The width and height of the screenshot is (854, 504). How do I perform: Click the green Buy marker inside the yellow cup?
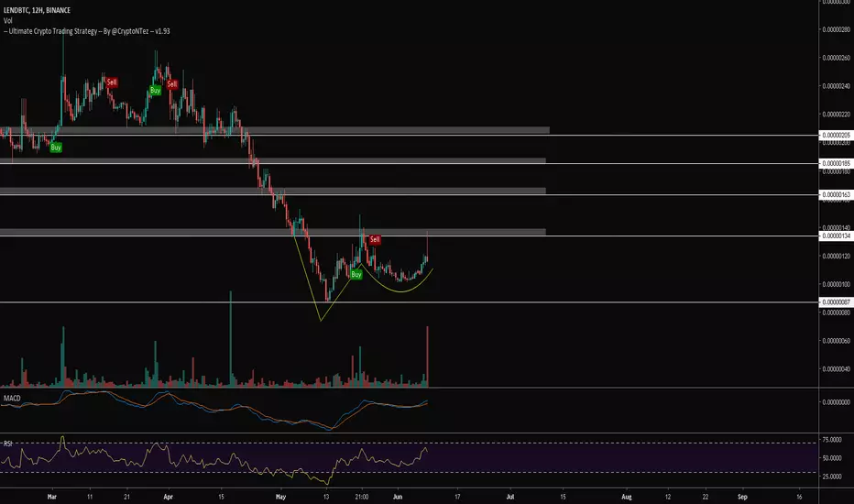coord(356,274)
